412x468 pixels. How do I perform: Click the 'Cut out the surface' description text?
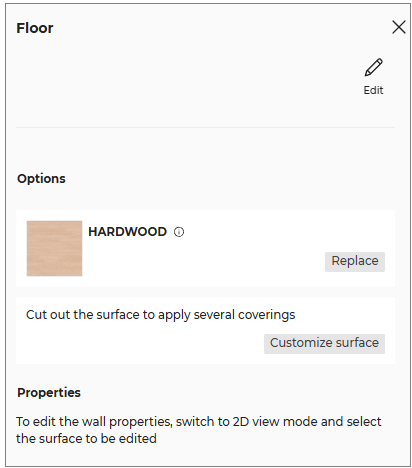pos(161,315)
